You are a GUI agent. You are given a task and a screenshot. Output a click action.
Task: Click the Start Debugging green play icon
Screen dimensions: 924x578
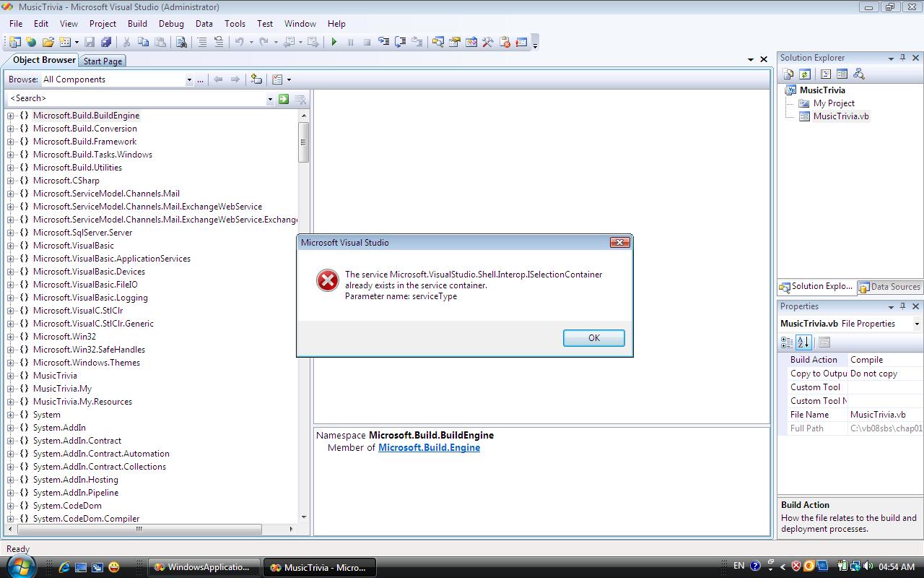(x=334, y=42)
